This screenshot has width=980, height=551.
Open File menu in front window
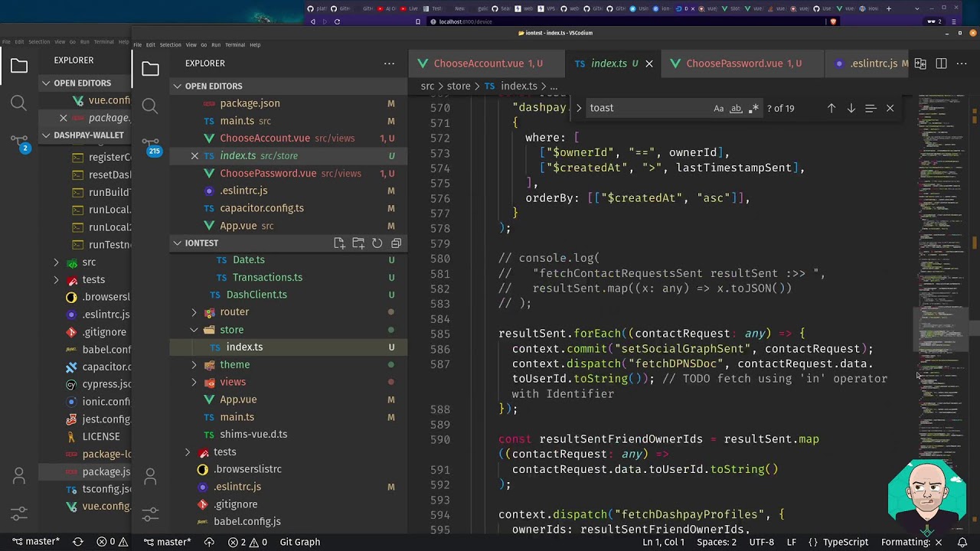pyautogui.click(x=139, y=44)
